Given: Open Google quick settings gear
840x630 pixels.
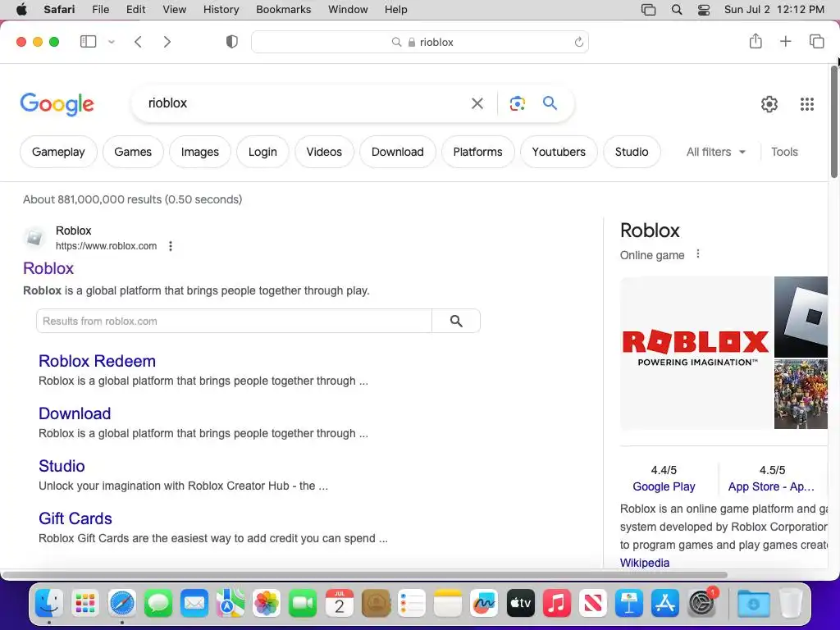Looking at the screenshot, I should pyautogui.click(x=769, y=104).
